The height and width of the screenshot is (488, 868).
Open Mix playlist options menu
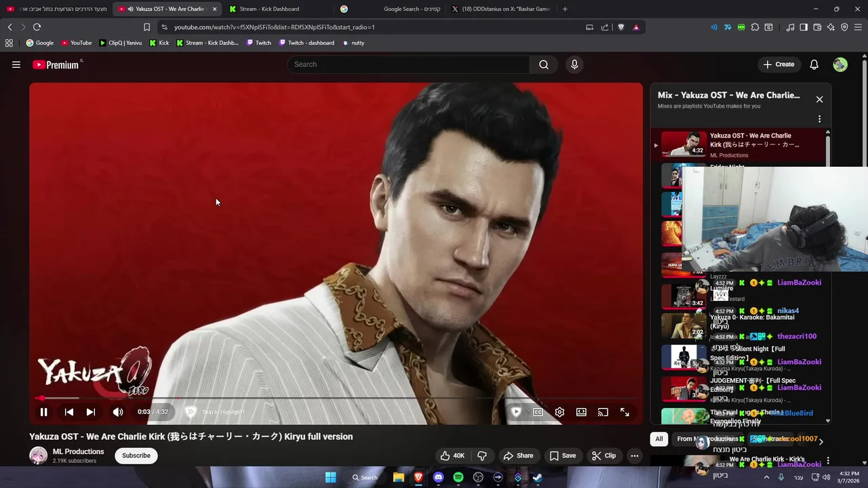coord(819,119)
